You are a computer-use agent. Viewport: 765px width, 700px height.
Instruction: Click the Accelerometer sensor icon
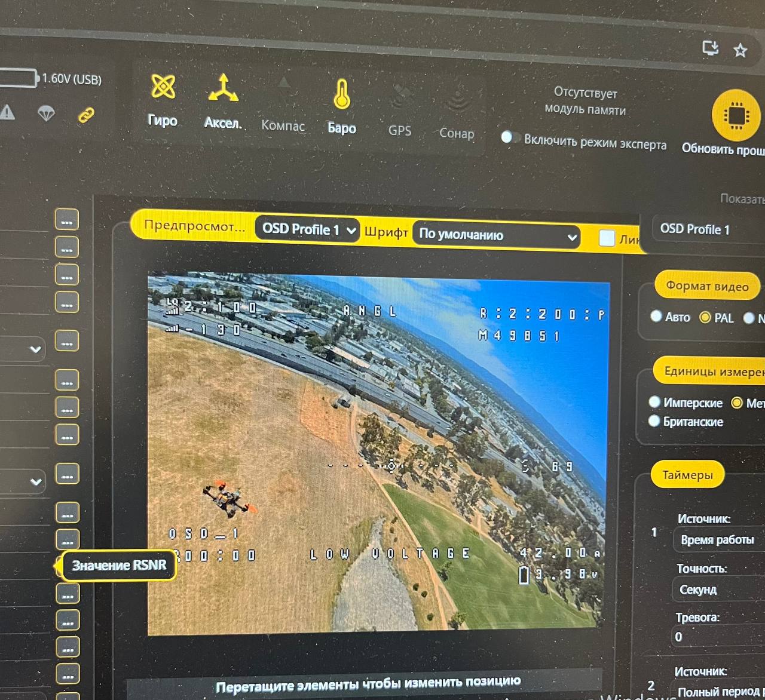coord(223,88)
